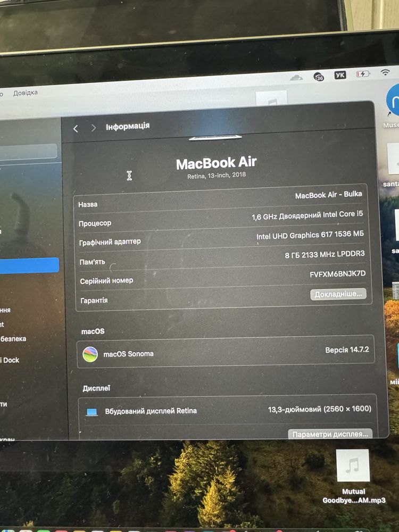Click the Графічний адаптер label
Screen dimensions: 399x532
point(110,242)
